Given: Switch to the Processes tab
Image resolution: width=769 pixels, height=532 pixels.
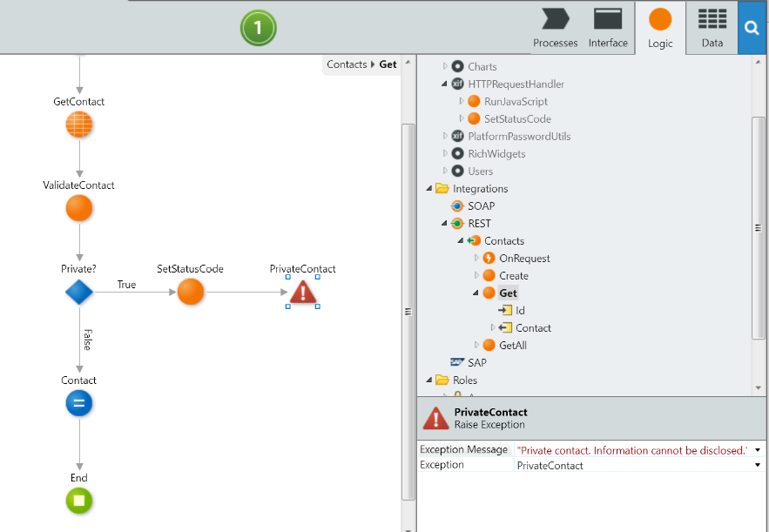Looking at the screenshot, I should (x=555, y=28).
